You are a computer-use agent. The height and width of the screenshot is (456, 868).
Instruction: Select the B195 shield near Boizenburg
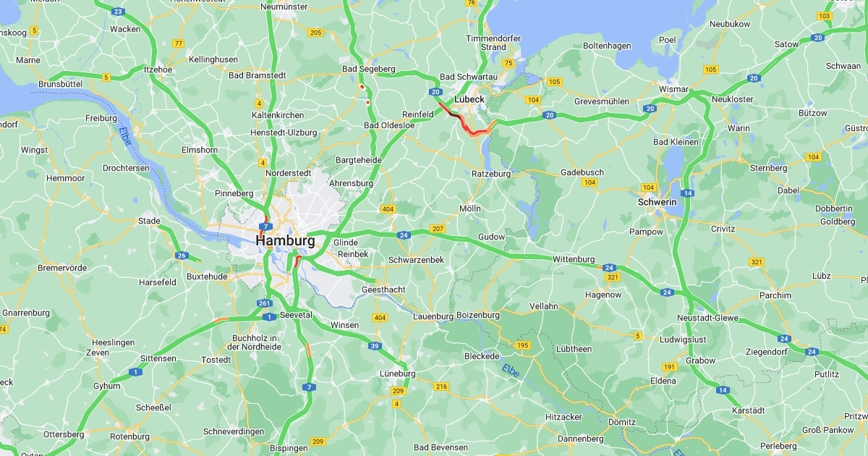pos(522,345)
